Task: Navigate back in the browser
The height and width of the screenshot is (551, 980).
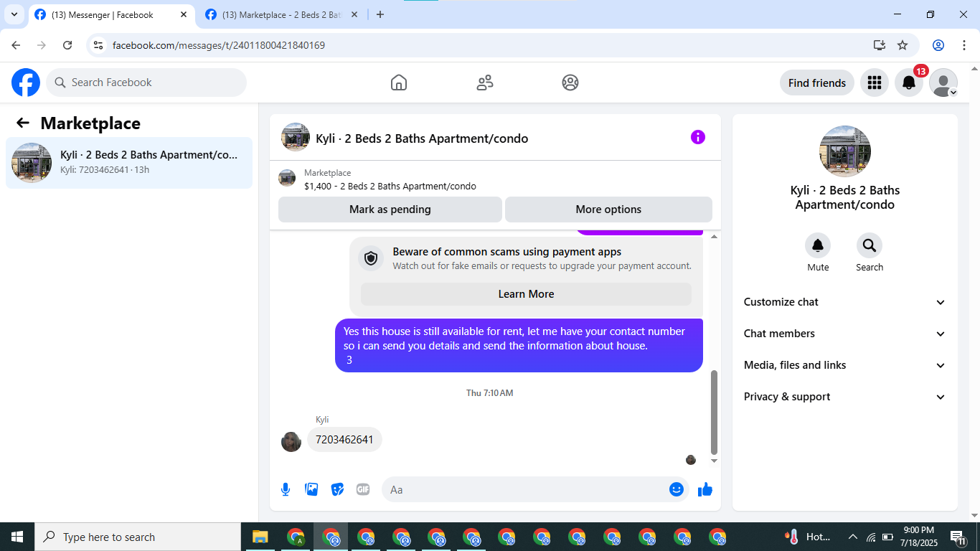Action: click(16, 45)
